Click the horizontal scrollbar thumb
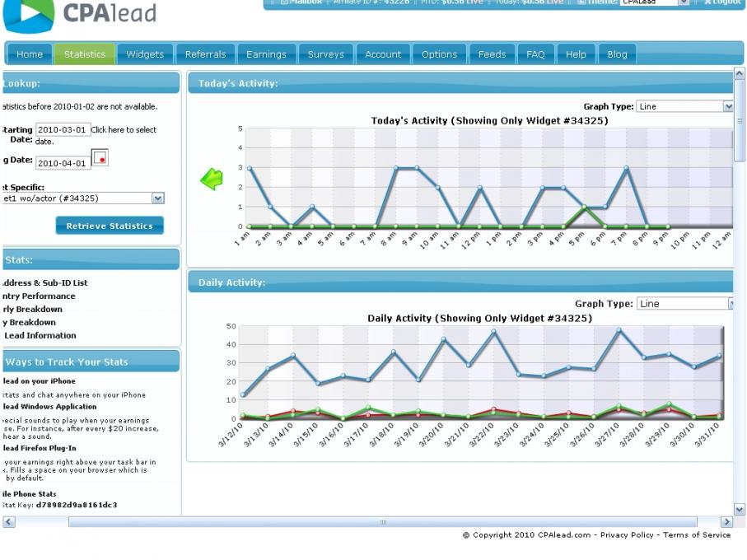 coord(382,522)
